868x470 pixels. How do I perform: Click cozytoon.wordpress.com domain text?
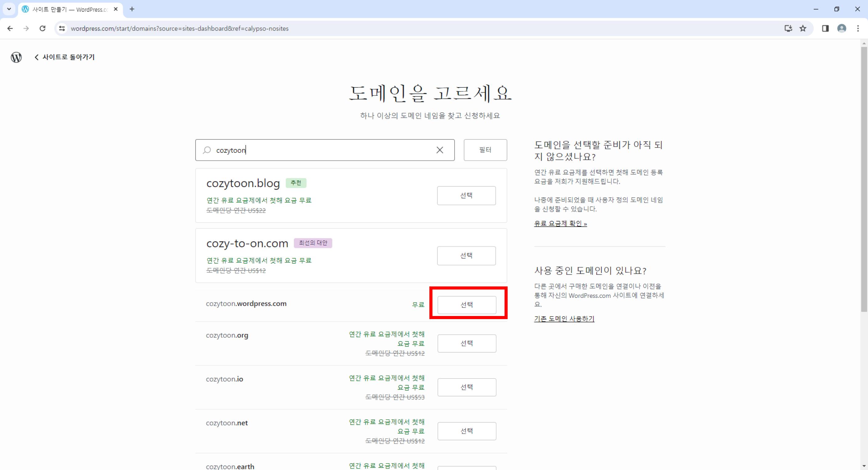[246, 304]
